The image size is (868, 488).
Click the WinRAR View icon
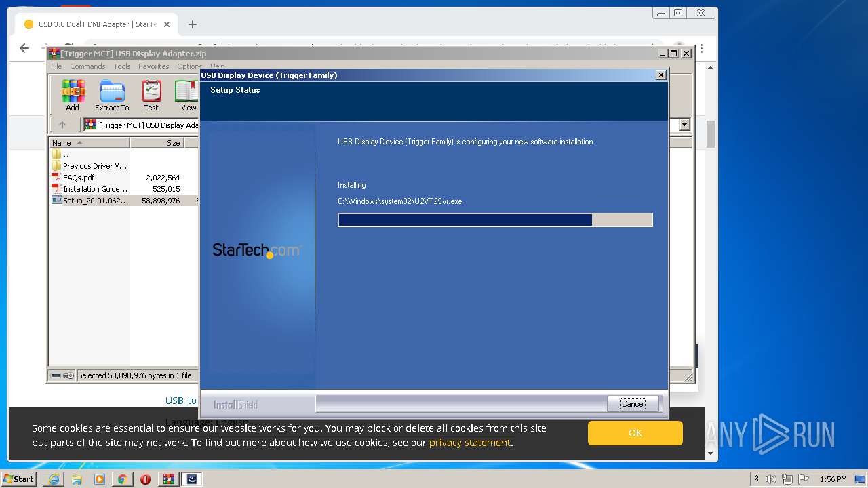187,96
